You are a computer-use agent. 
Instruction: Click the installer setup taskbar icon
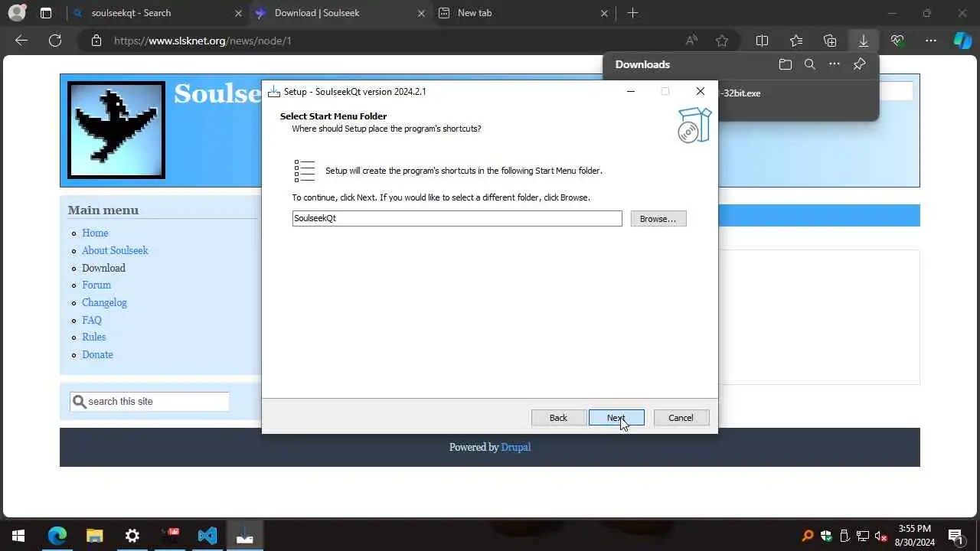[x=244, y=536]
